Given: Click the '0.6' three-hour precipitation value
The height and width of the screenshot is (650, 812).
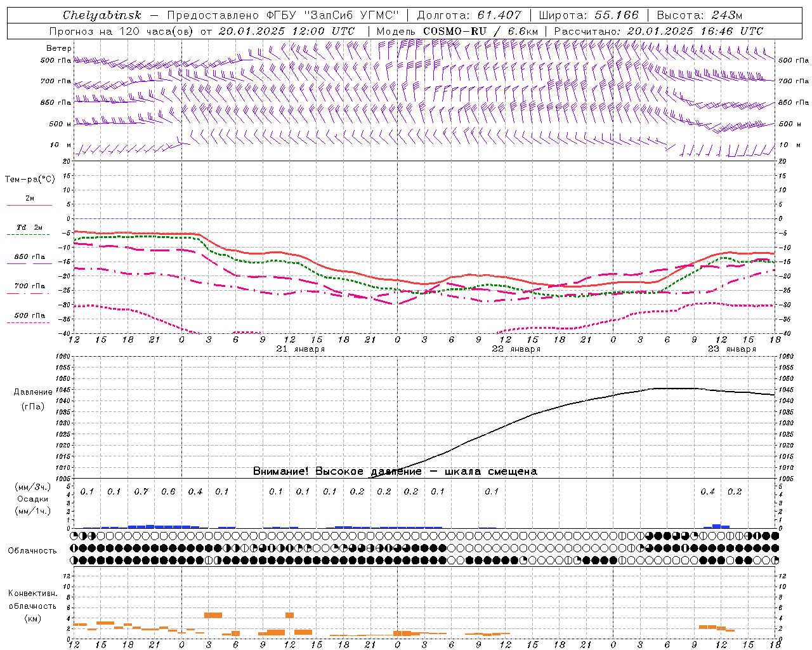Looking at the screenshot, I should (x=168, y=492).
